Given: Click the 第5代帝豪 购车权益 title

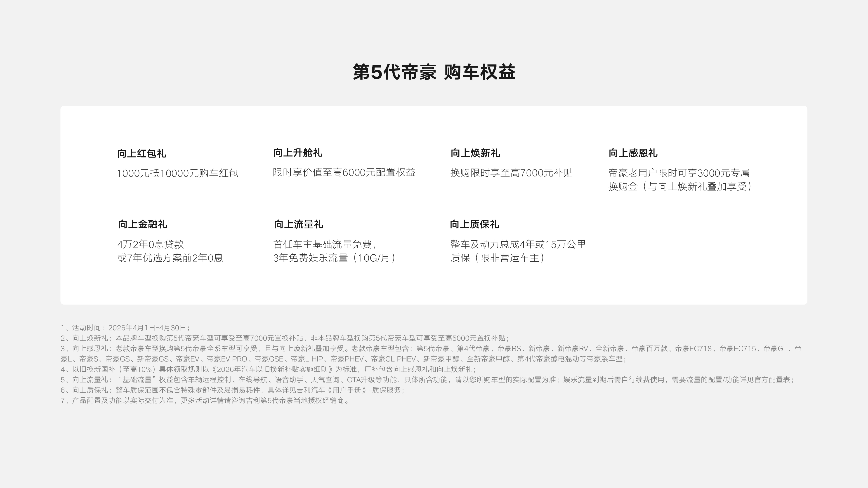Looking at the screenshot, I should [x=434, y=72].
